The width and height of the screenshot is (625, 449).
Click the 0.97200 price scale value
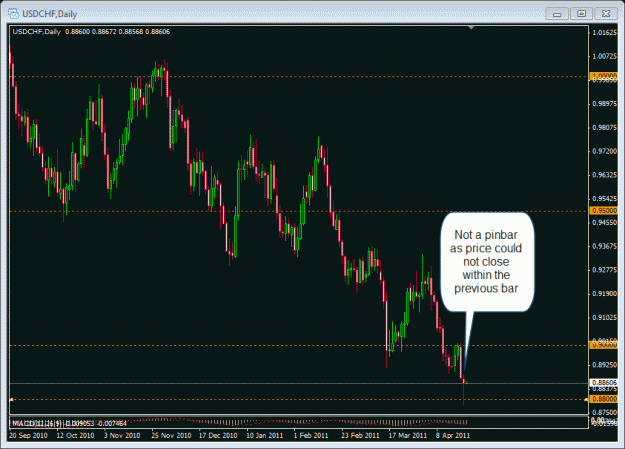(604, 151)
